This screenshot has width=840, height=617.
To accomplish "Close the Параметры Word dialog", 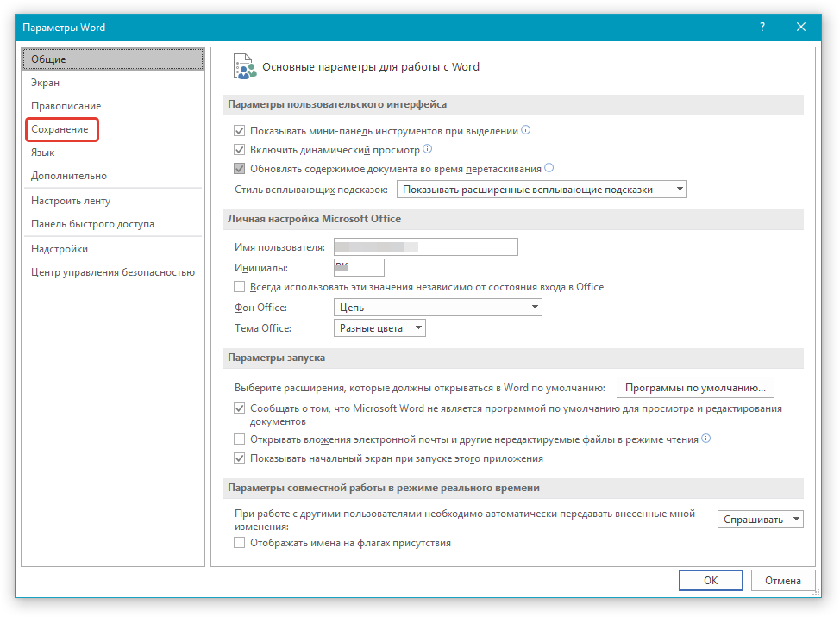I will click(x=801, y=28).
